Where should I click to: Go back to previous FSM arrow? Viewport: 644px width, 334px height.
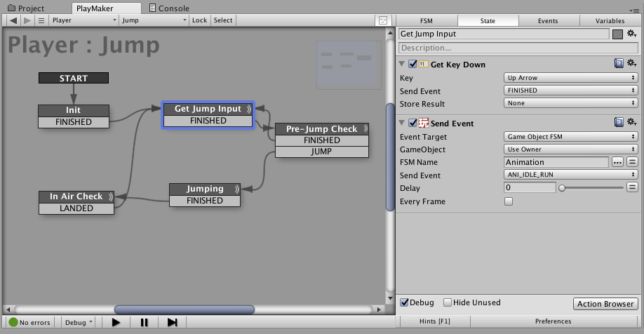click(x=13, y=20)
